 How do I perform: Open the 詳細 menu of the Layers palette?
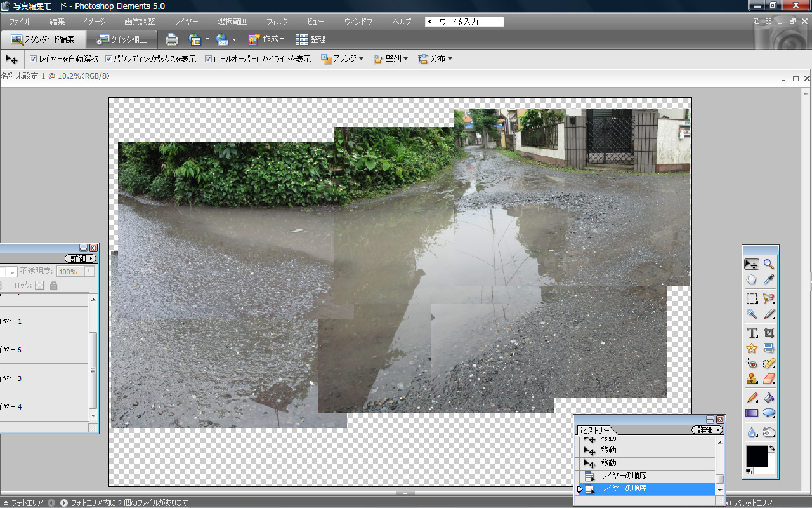(81, 258)
